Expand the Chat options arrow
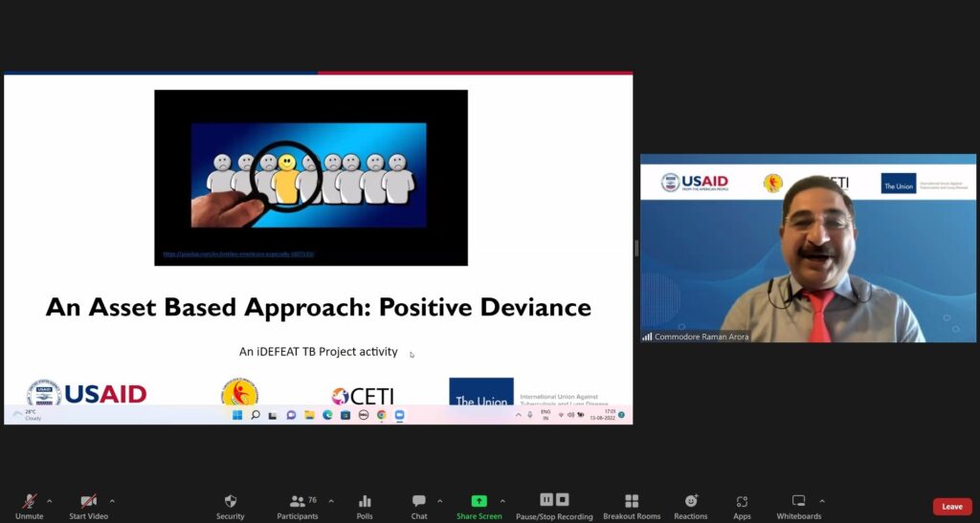Screen dimensions: 980x523 pyautogui.click(x=440, y=500)
